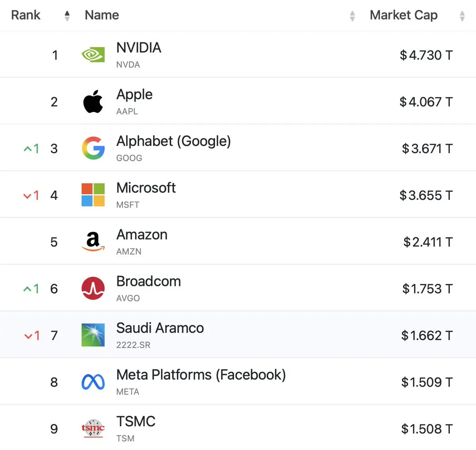Click the NVIDIA logo icon

point(93,55)
